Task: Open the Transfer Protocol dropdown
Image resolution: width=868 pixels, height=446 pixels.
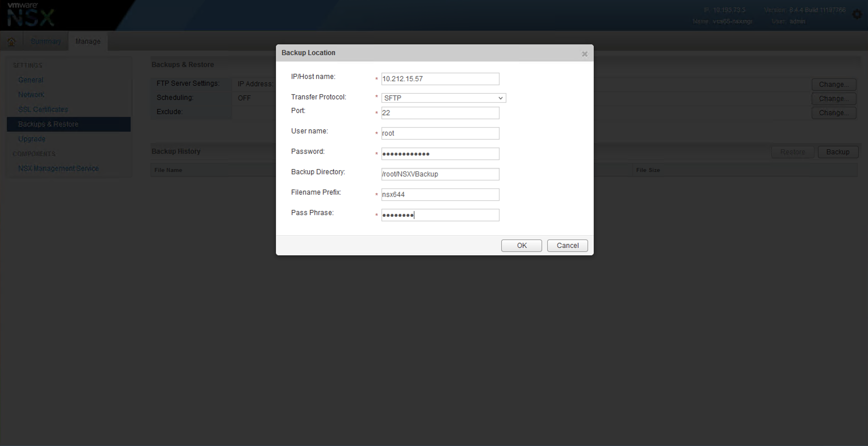Action: [x=443, y=98]
